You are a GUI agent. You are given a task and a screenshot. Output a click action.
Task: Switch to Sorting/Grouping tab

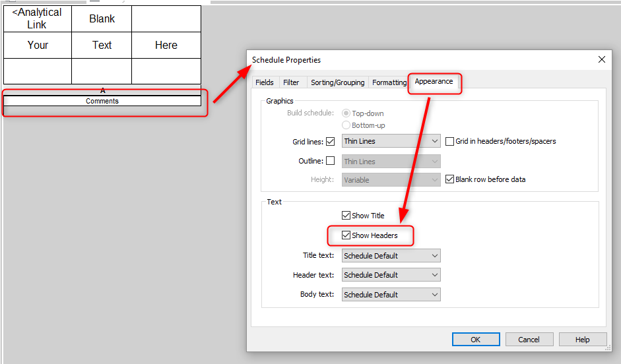(337, 82)
